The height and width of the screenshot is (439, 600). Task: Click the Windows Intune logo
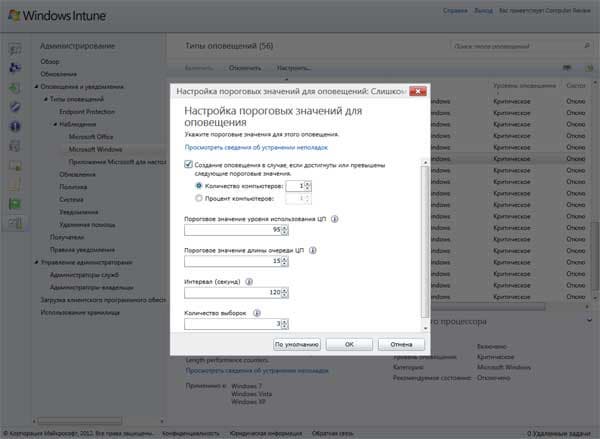(x=57, y=16)
